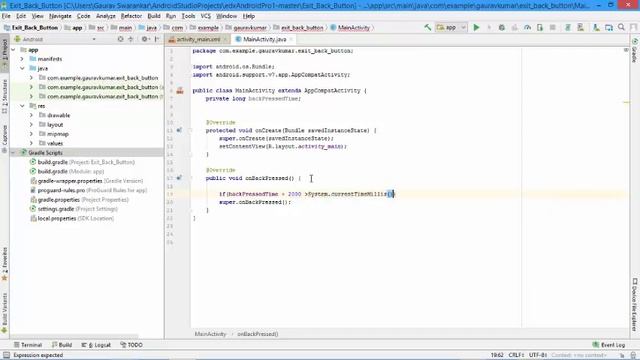This screenshot has height=360, width=640.
Task: Click the class gutter icon beside MainActivity
Action: pos(180,91)
